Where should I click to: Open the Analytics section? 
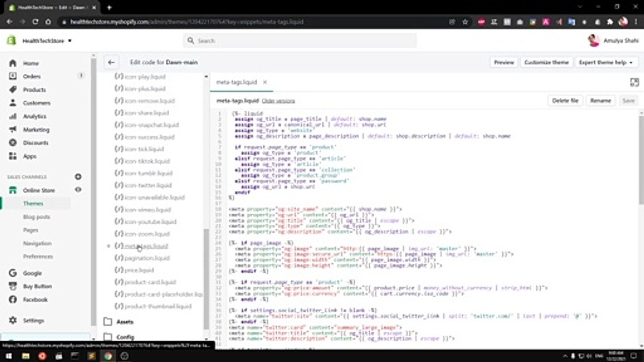coord(35,116)
